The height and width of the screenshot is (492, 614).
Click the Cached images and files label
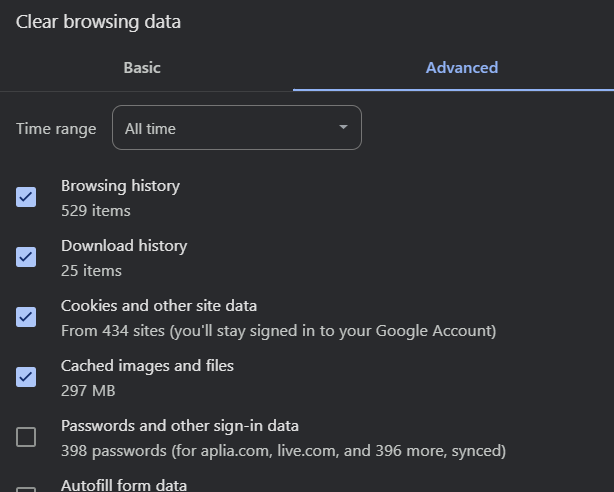(x=147, y=366)
